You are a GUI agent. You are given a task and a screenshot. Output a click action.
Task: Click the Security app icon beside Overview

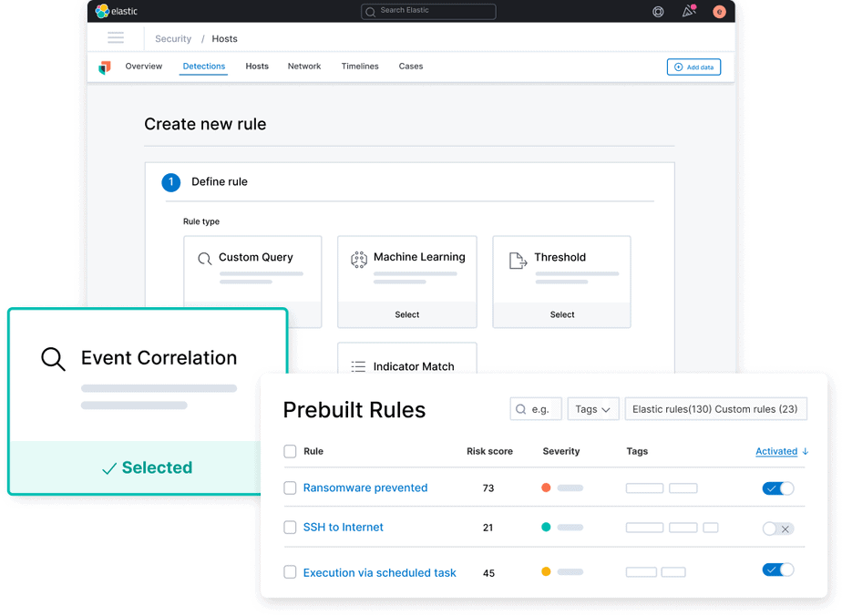[x=104, y=66]
